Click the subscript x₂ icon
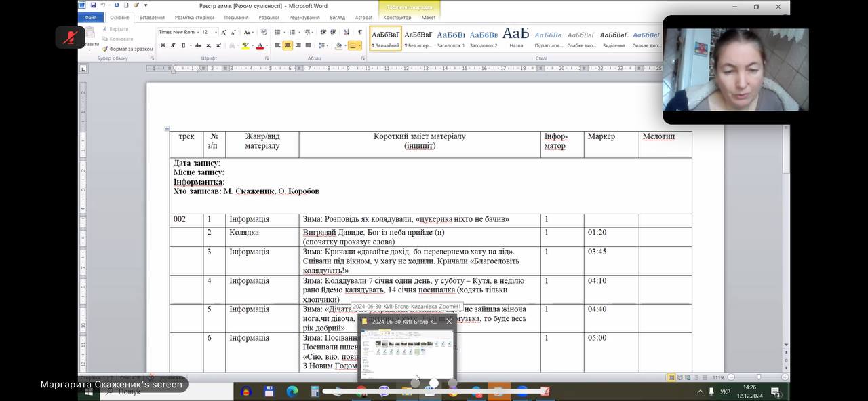This screenshot has height=401, width=868. coord(208,45)
